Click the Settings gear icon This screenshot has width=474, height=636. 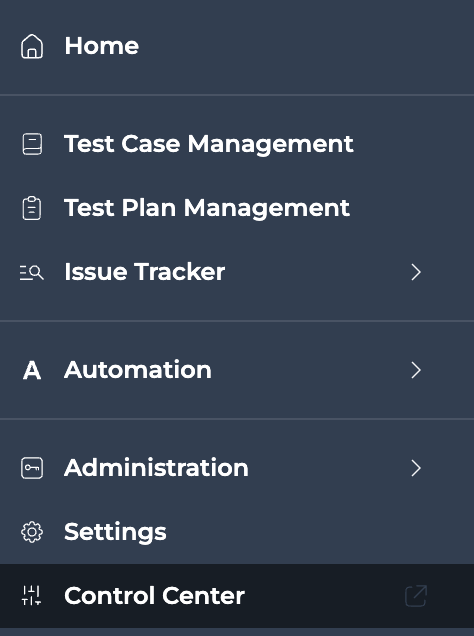[x=32, y=532]
